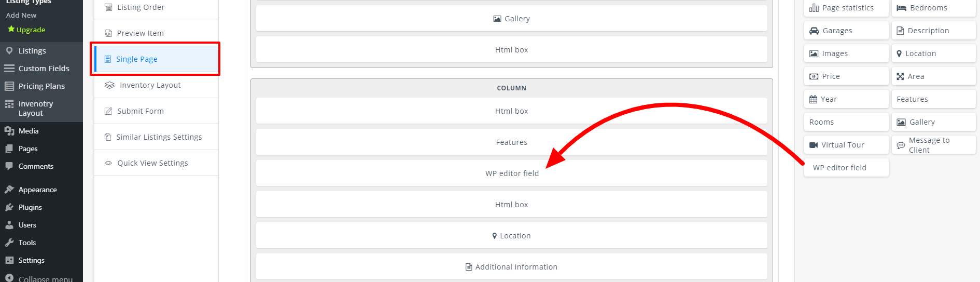Switch to the Submit Form tab

coord(156,111)
